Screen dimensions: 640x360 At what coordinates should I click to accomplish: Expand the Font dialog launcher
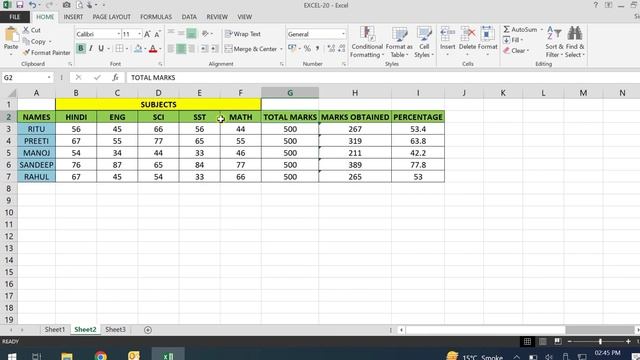coord(160,64)
